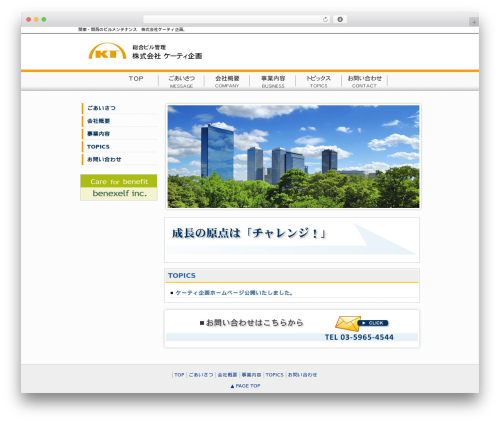
Task: Minimize the window with yellow button
Action: tap(36, 20)
